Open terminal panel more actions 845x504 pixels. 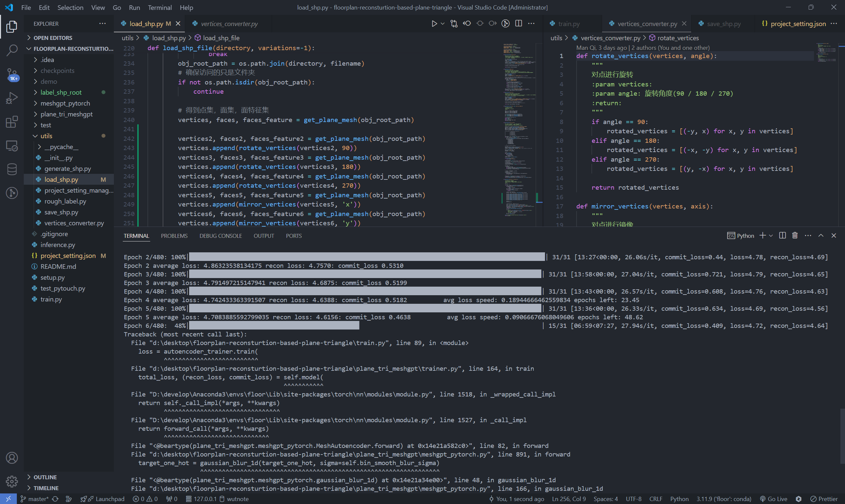[808, 236]
